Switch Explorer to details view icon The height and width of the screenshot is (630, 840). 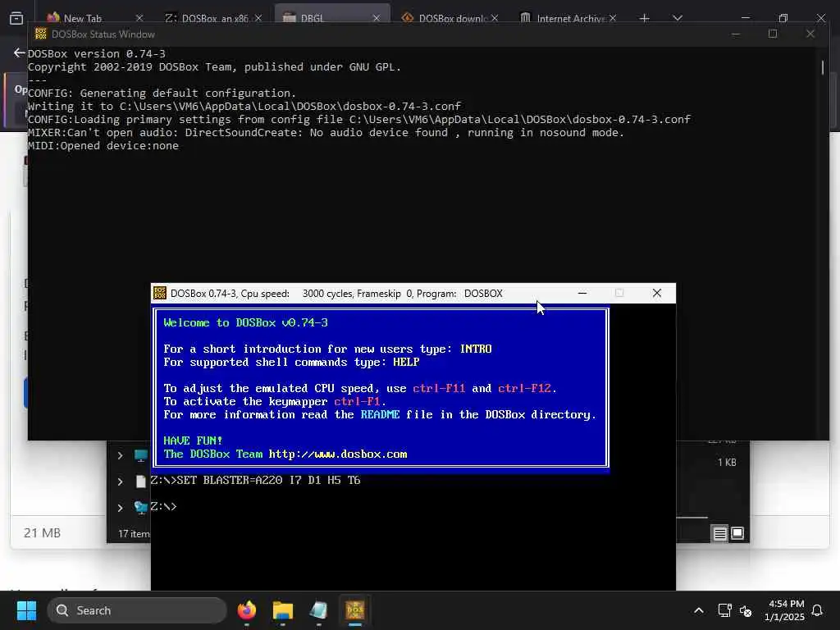click(x=720, y=533)
